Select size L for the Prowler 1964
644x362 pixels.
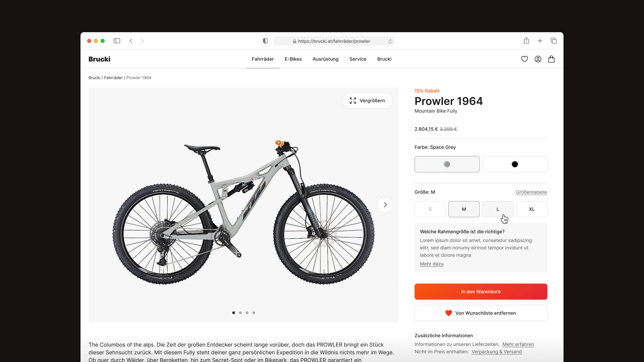(497, 209)
